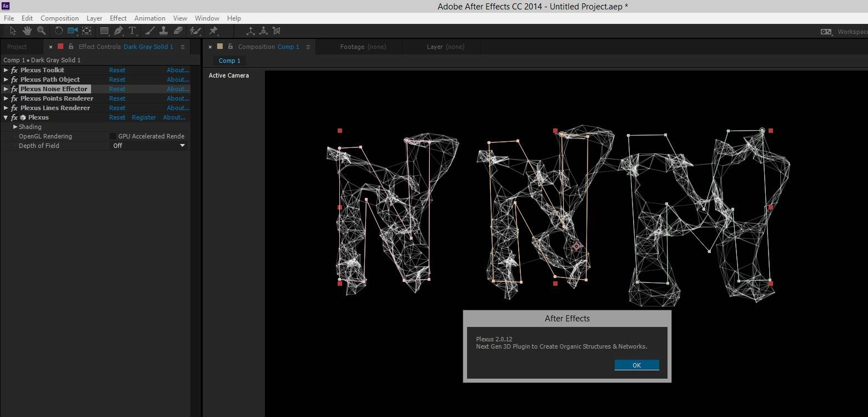This screenshot has width=868, height=417.
Task: Toggle fx switch for Plexus Toolkit
Action: 14,70
